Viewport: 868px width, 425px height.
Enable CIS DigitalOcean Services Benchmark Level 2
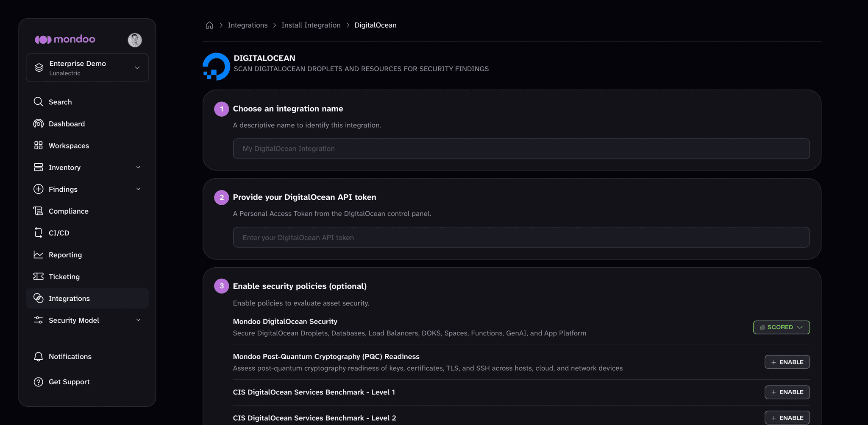787,418
